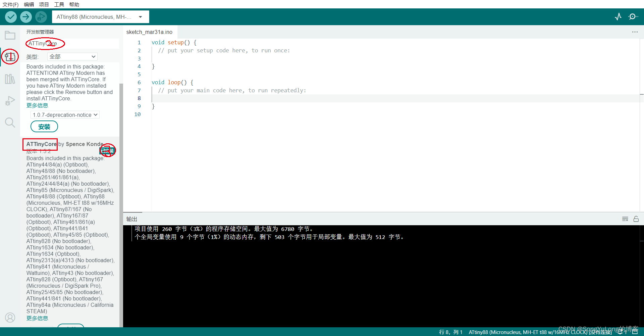Open the 类型 filter dropdown showing 全部
The width and height of the screenshot is (644, 336).
(72, 57)
